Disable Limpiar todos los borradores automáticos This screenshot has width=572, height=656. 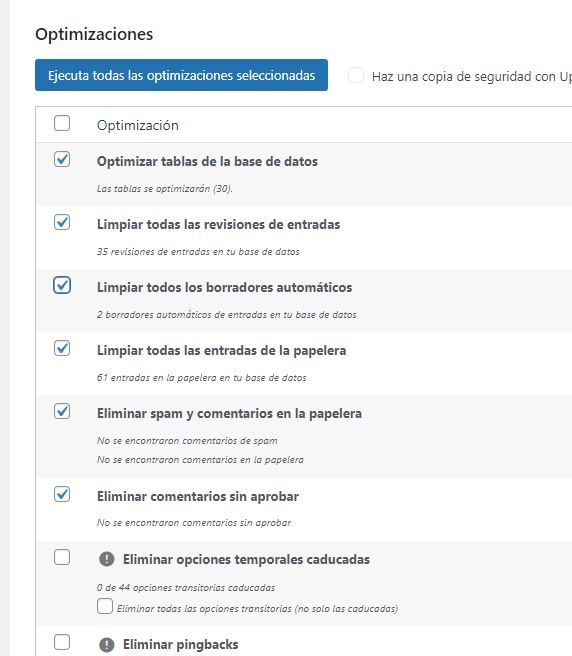click(62, 285)
